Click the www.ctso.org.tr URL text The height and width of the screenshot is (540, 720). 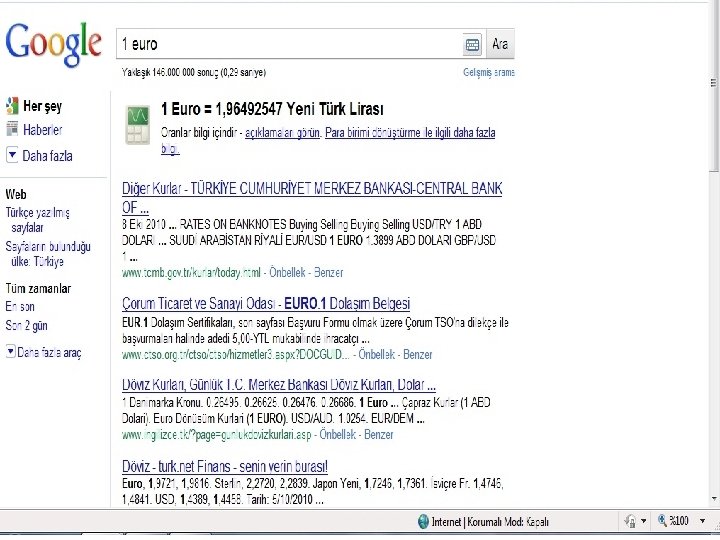pyautogui.click(x=236, y=354)
